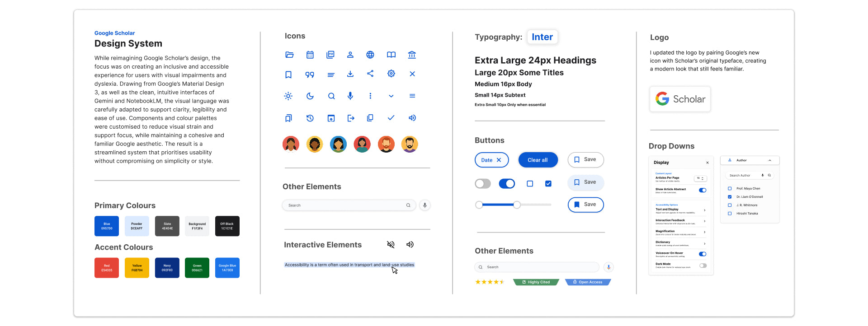Click the institution building icon

tap(412, 55)
